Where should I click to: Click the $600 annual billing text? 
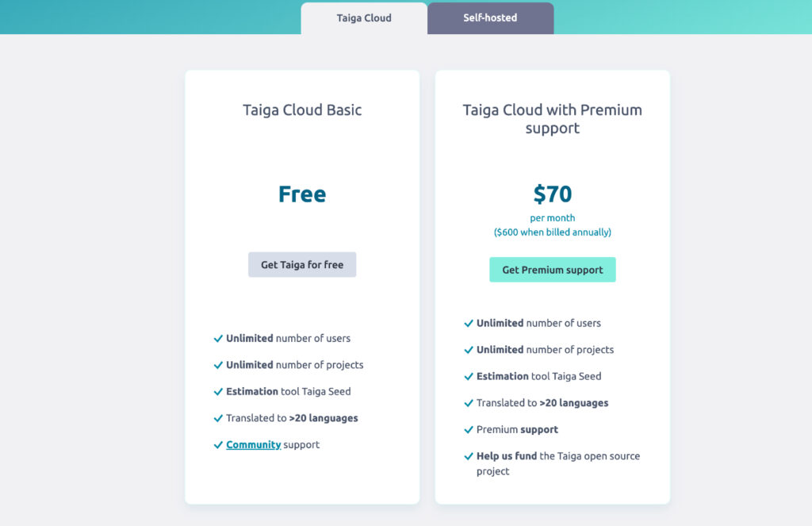[553, 232]
